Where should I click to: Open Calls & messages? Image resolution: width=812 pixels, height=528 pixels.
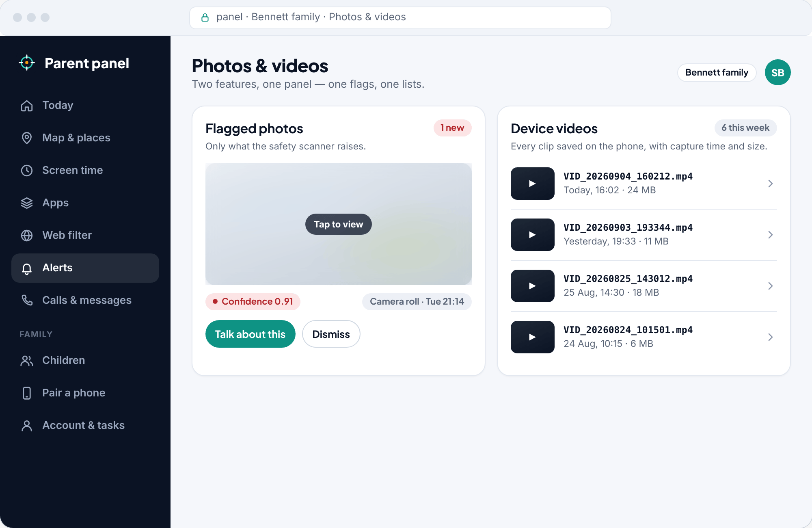(85, 301)
